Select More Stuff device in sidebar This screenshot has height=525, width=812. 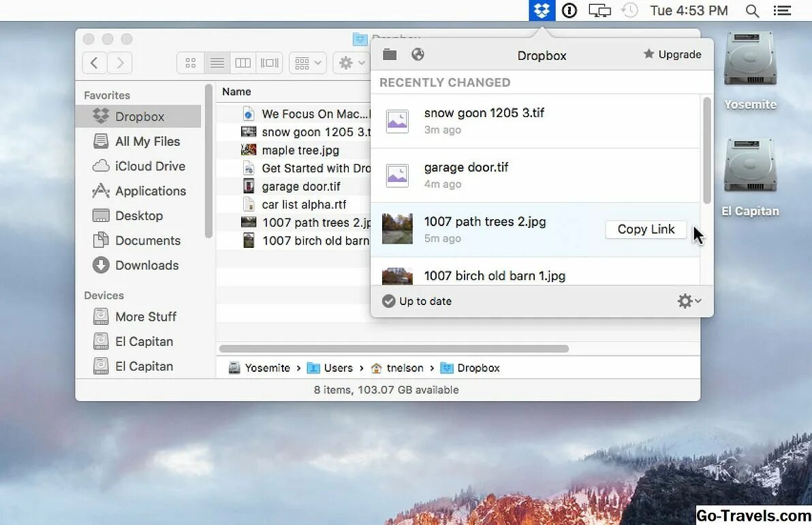point(138,317)
